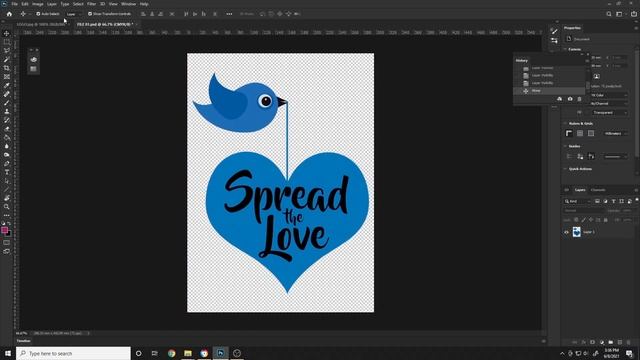Click the background color swatch
The image size is (640, 360).
click(x=9, y=234)
